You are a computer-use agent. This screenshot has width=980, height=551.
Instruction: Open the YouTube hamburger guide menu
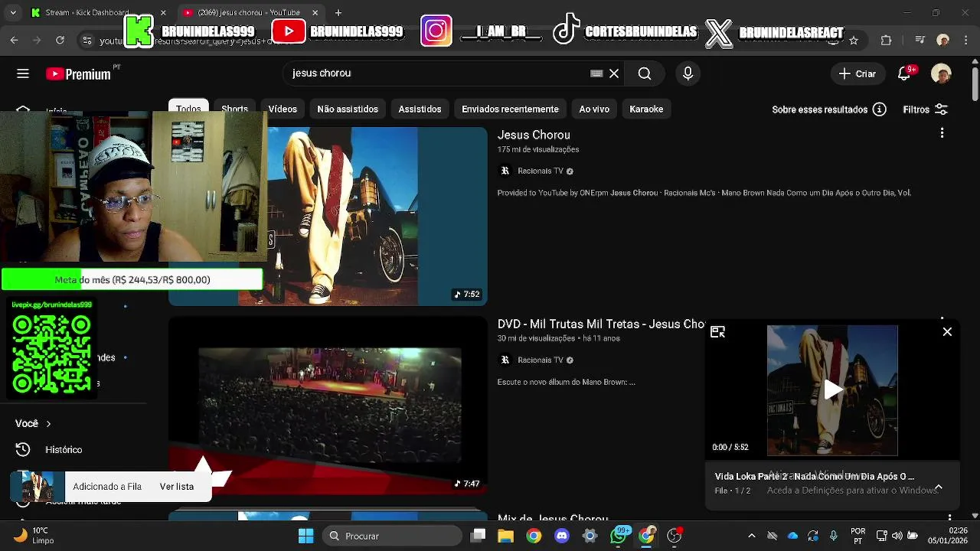[x=23, y=73]
